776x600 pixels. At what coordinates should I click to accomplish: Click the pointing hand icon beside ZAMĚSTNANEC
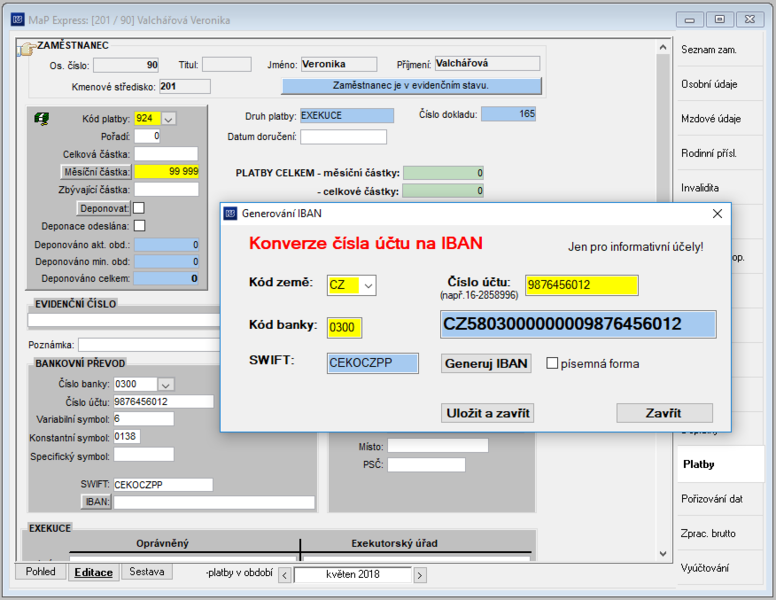point(27,49)
